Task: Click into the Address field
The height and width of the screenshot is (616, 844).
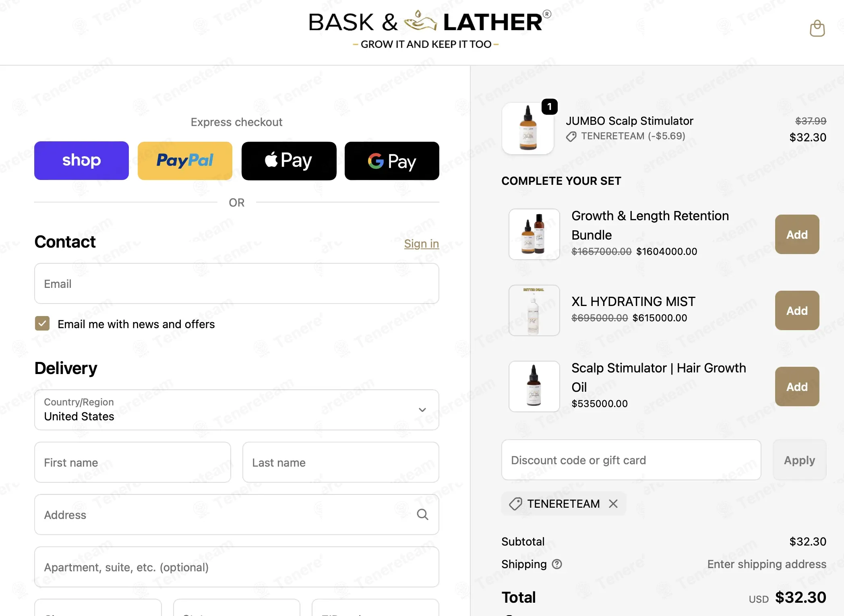Action: [237, 515]
